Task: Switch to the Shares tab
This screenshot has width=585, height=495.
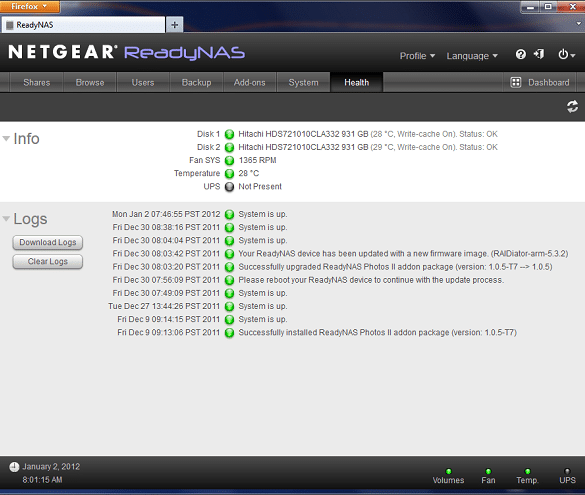Action: 37,82
